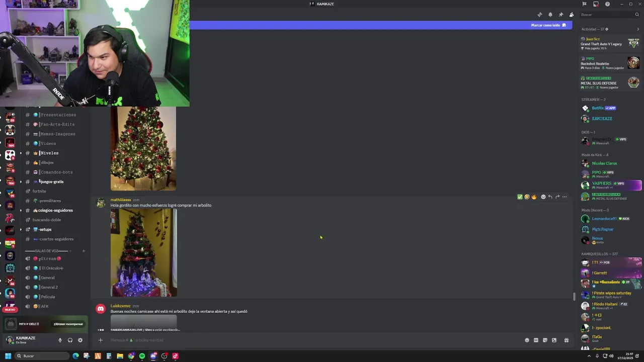The width and height of the screenshot is (644, 362).
Task: Join the General 2 voice channel
Action: [55, 287]
